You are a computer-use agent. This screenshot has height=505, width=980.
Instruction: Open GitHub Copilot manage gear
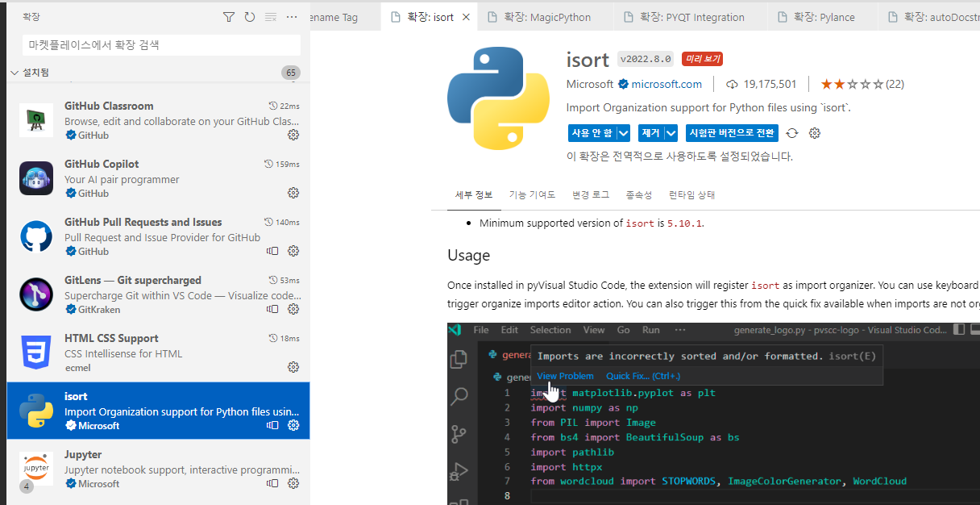click(x=293, y=193)
